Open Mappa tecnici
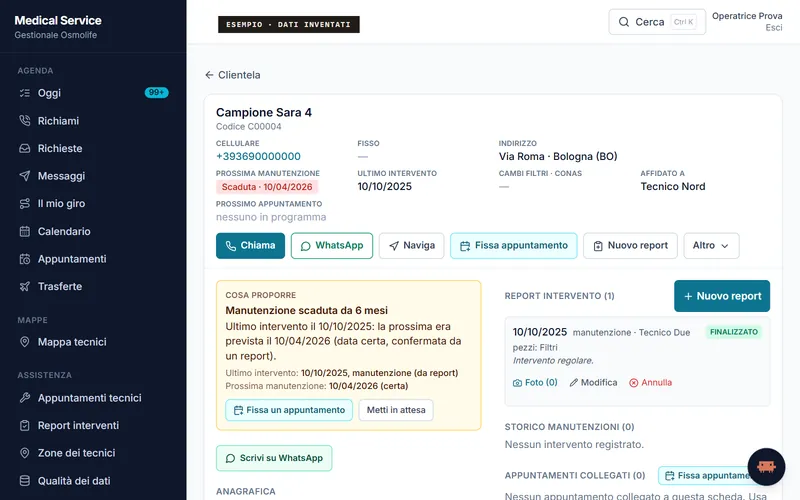The width and height of the screenshot is (800, 500). pyautogui.click(x=93, y=342)
